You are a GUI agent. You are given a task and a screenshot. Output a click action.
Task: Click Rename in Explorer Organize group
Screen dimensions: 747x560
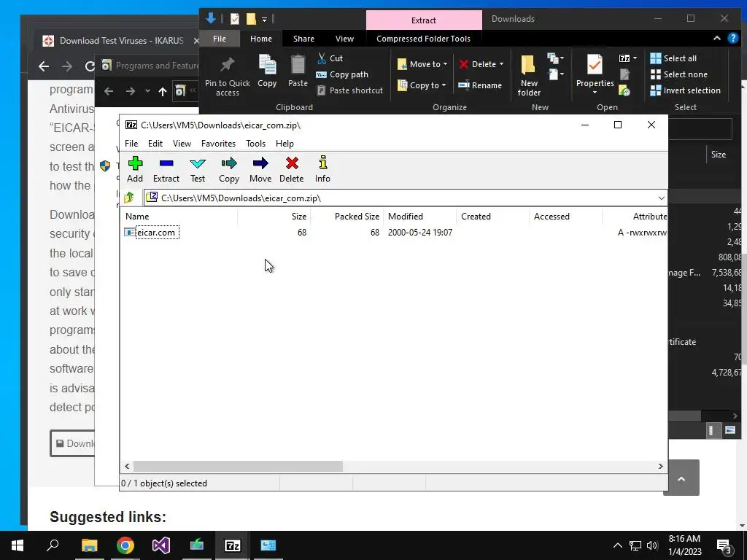480,85
